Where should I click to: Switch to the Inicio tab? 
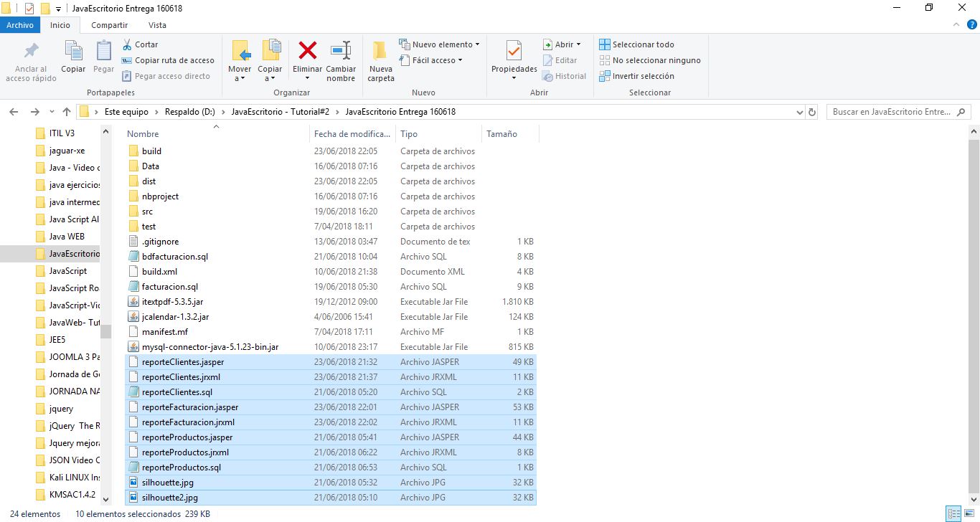[60, 25]
